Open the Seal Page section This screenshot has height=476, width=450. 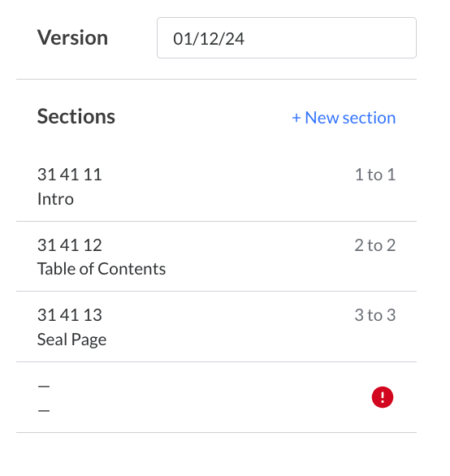[71, 340]
